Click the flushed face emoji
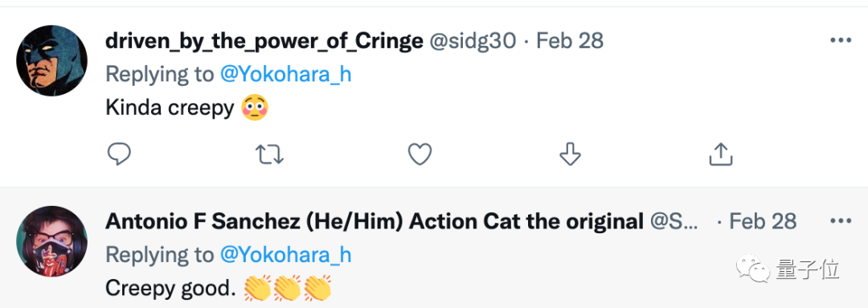Image resolution: width=868 pixels, height=308 pixels. click(x=256, y=108)
